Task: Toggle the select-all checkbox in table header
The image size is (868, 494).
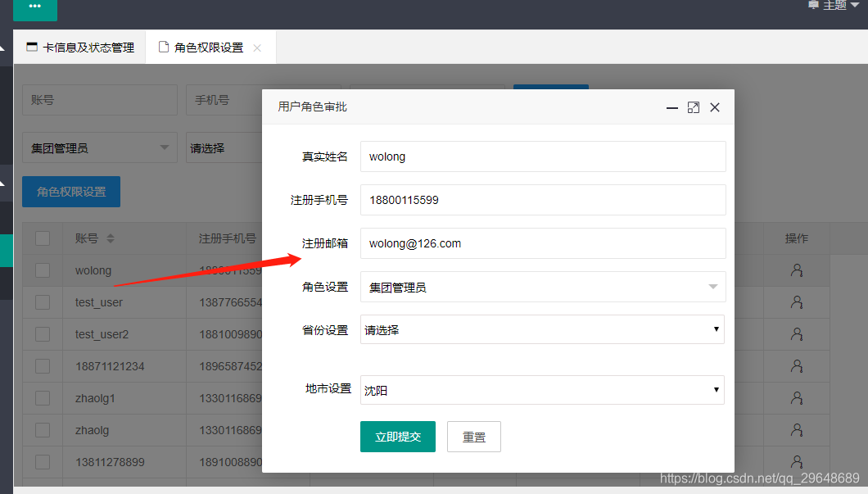Action: [x=43, y=238]
